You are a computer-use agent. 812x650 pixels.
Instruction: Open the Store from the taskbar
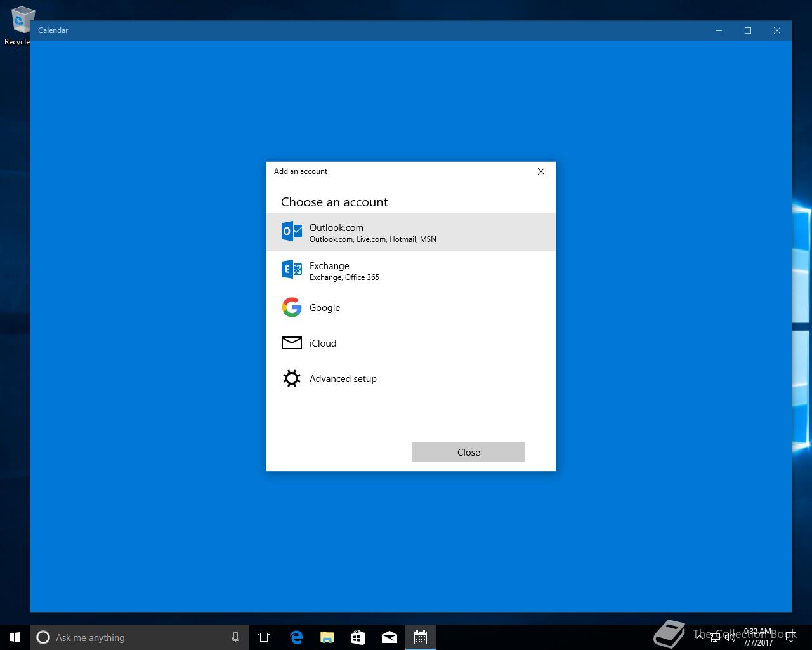click(x=358, y=637)
